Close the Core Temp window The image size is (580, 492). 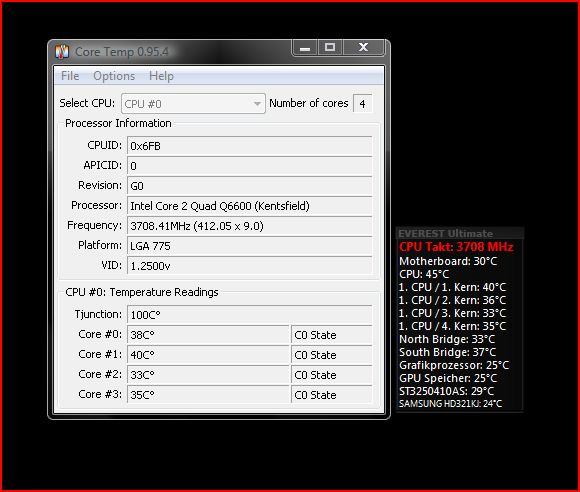(x=364, y=48)
